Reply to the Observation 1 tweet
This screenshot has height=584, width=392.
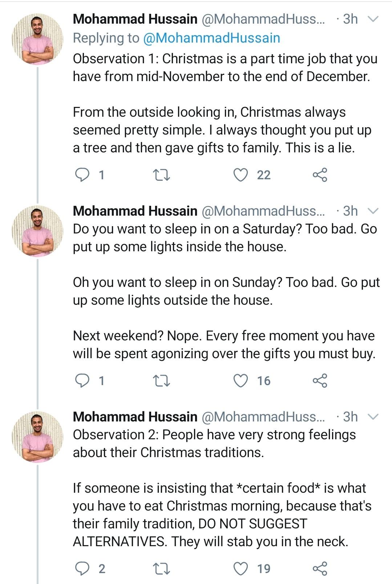tap(82, 175)
